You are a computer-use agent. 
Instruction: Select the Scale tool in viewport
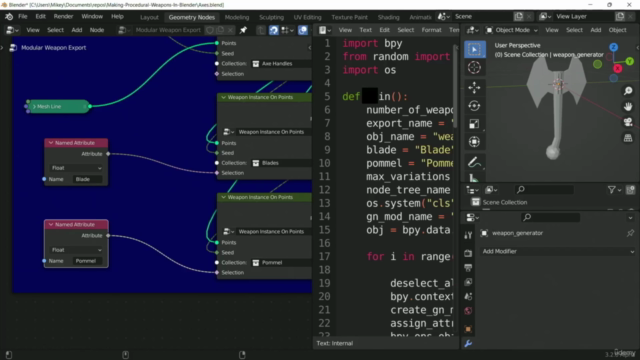click(x=474, y=124)
